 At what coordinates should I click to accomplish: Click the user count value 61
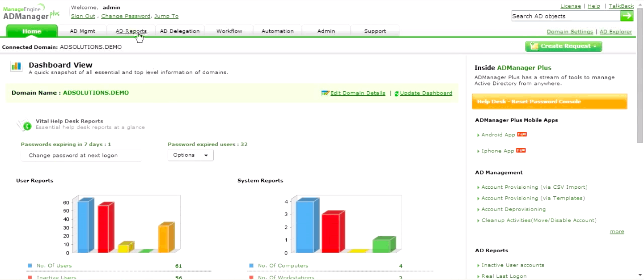(x=178, y=266)
